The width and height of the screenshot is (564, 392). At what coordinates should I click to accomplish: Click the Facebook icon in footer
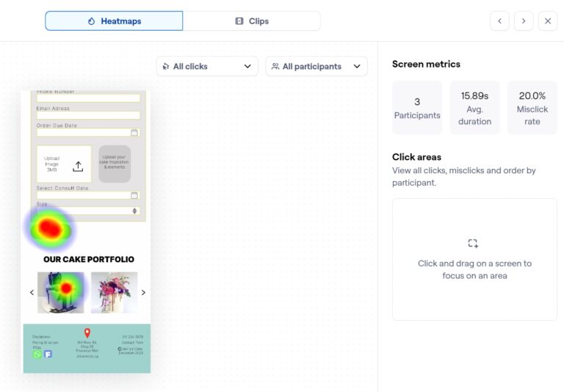pos(48,354)
